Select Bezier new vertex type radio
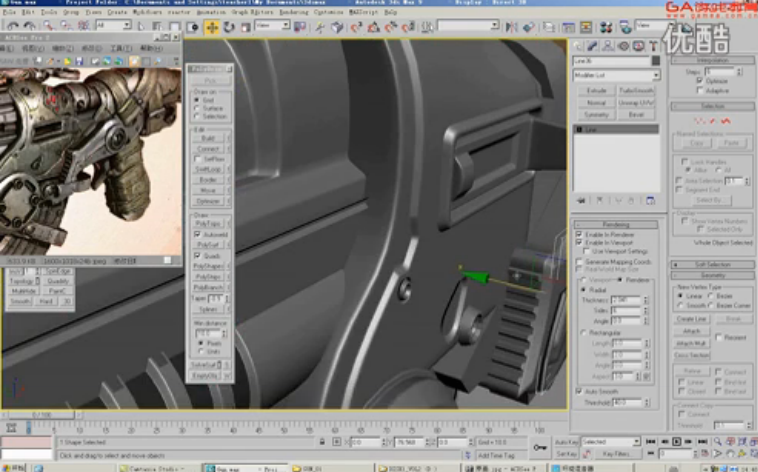 click(711, 295)
